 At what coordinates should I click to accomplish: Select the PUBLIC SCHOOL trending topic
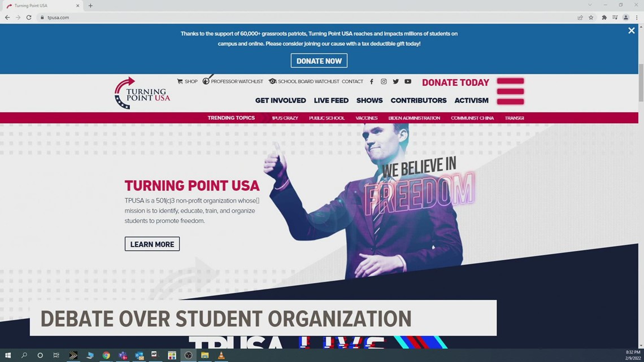tap(327, 118)
